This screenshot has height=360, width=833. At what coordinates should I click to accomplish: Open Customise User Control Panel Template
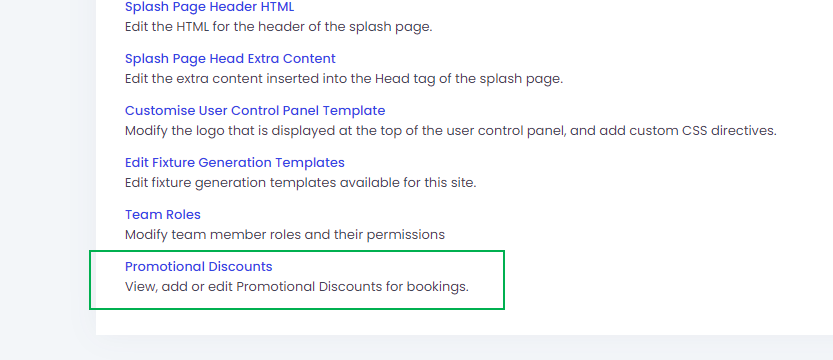[255, 110]
